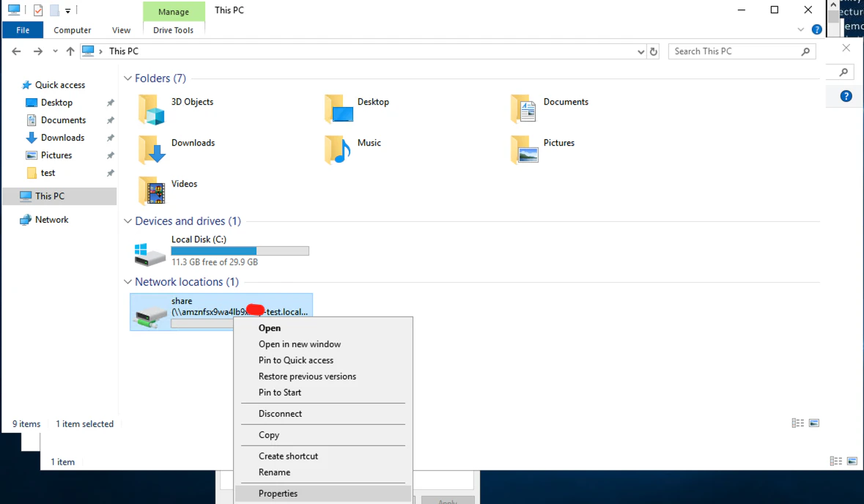Choose Rename from the context menu

tap(274, 472)
